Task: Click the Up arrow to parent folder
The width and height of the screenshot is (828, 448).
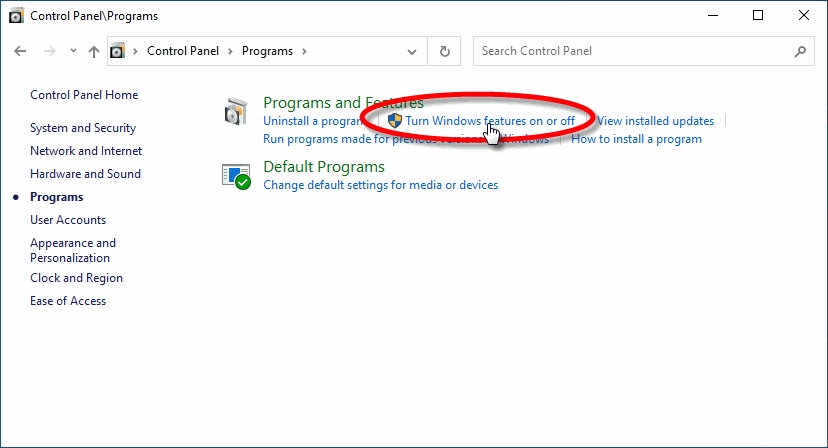Action: pyautogui.click(x=93, y=51)
